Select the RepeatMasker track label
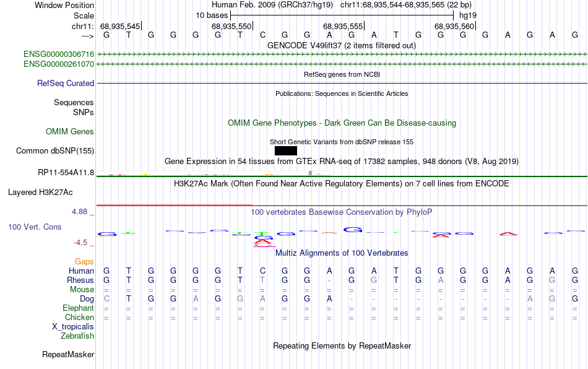 [68, 355]
